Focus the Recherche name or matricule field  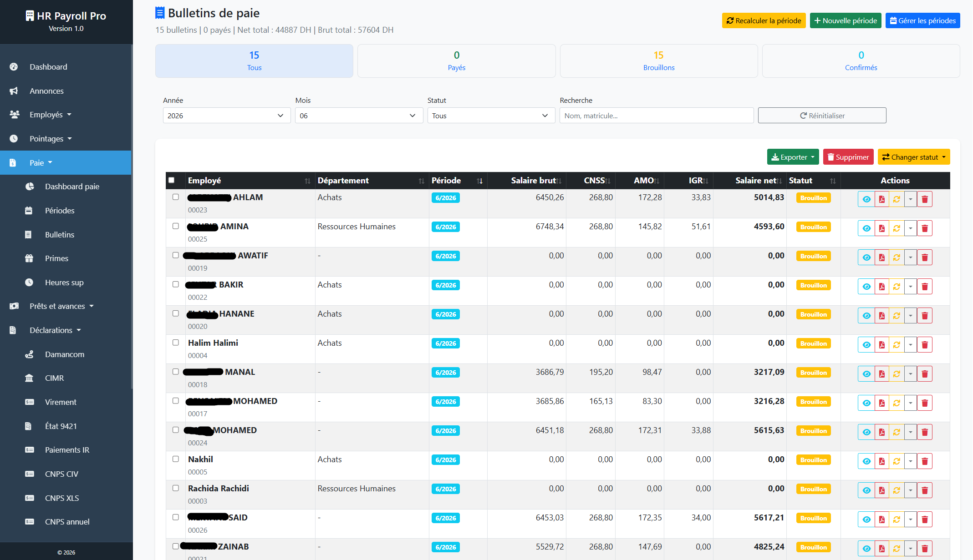click(x=657, y=116)
